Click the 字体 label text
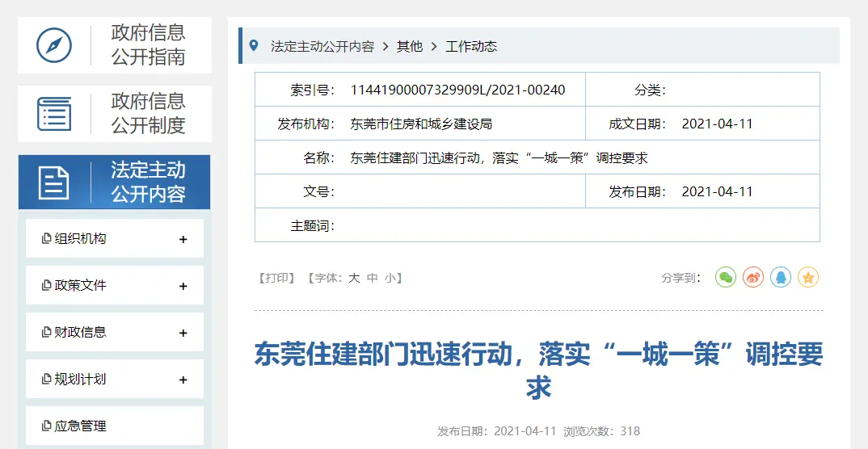 coord(328,278)
